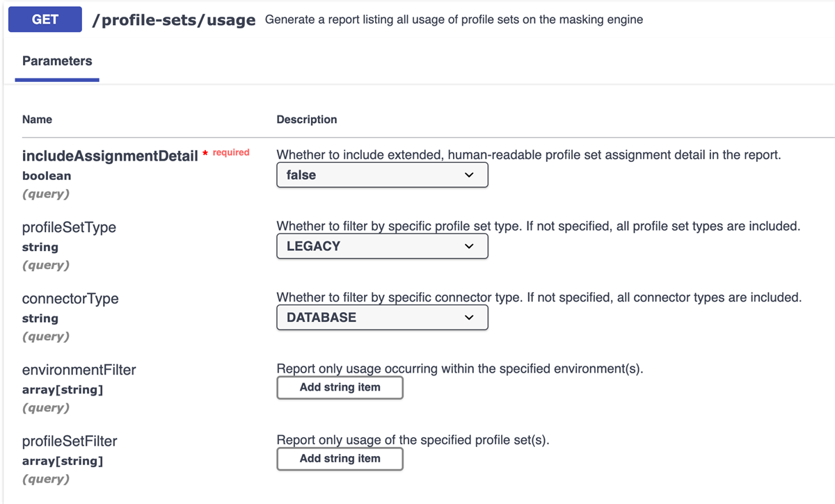835x504 pixels.
Task: Open the profileSetType LEGACY dropdown
Action: click(382, 246)
